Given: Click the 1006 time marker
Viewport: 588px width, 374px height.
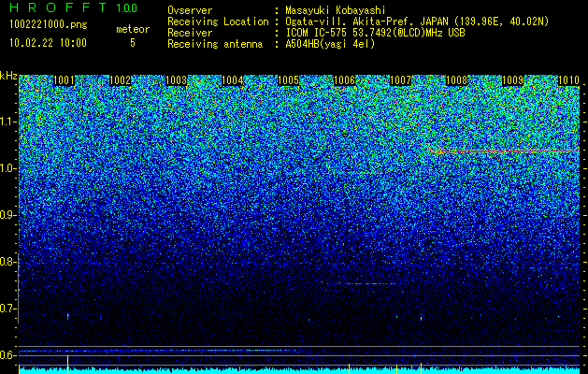Looking at the screenshot, I should coord(344,80).
